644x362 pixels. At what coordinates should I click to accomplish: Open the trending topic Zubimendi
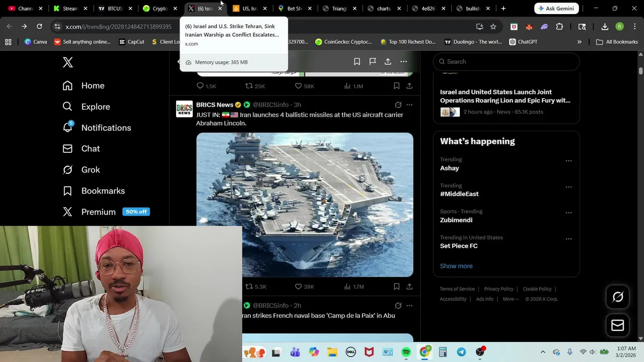click(456, 220)
